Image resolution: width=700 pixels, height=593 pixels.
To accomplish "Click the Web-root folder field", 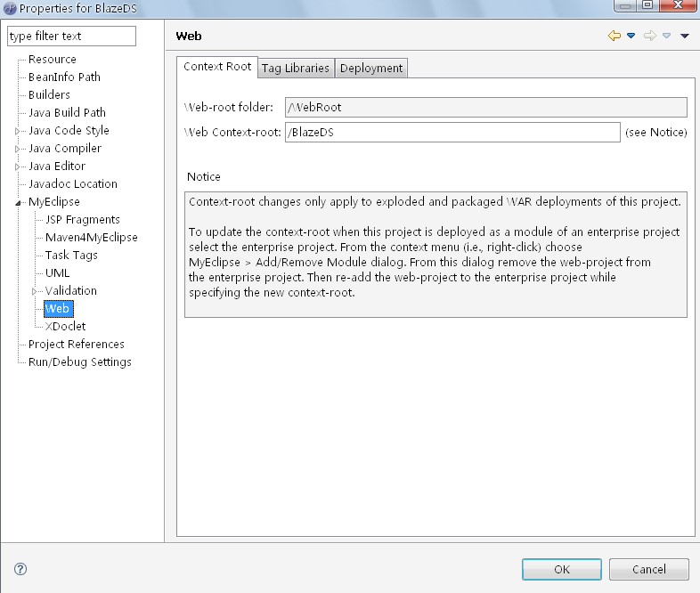I will (485, 108).
